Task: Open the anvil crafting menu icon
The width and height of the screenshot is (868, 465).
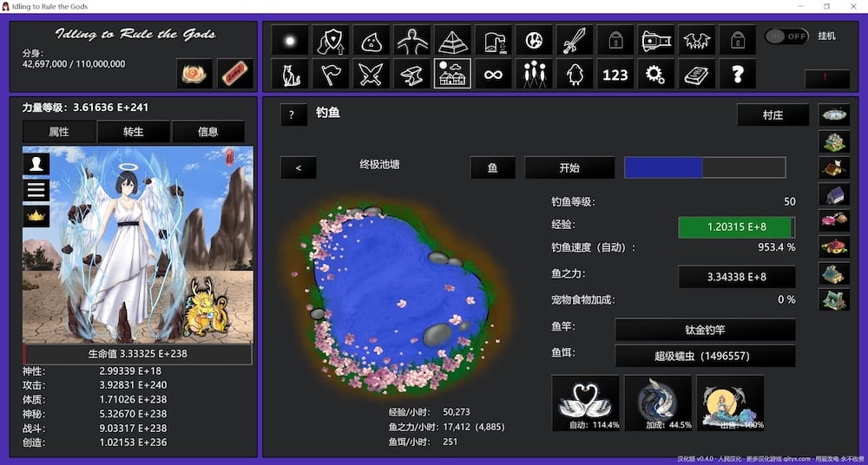Action: pyautogui.click(x=411, y=74)
